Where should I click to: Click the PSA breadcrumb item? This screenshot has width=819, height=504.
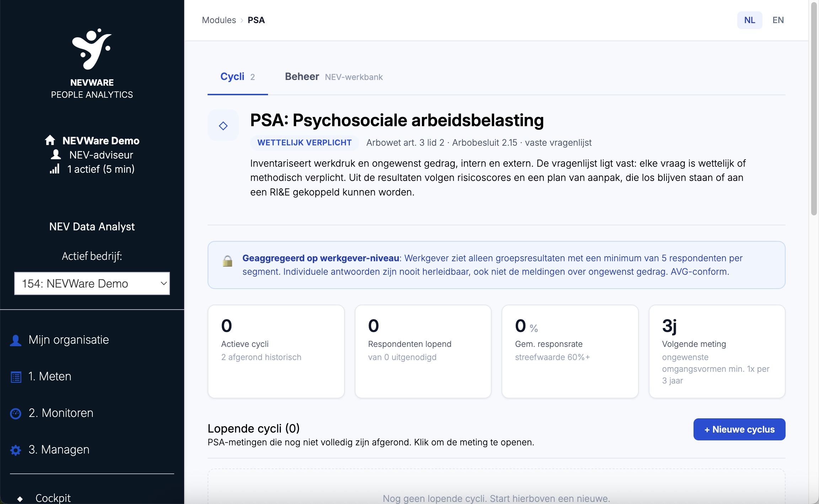click(256, 20)
